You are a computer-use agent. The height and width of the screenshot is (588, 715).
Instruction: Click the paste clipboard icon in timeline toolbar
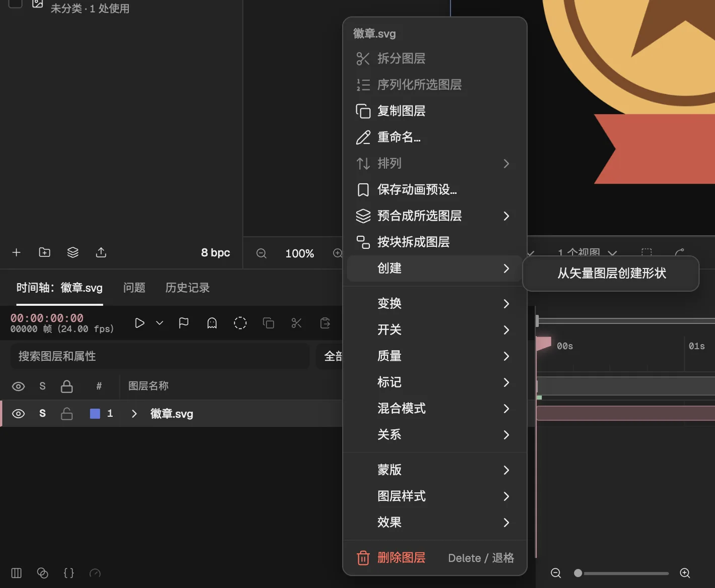click(x=325, y=323)
